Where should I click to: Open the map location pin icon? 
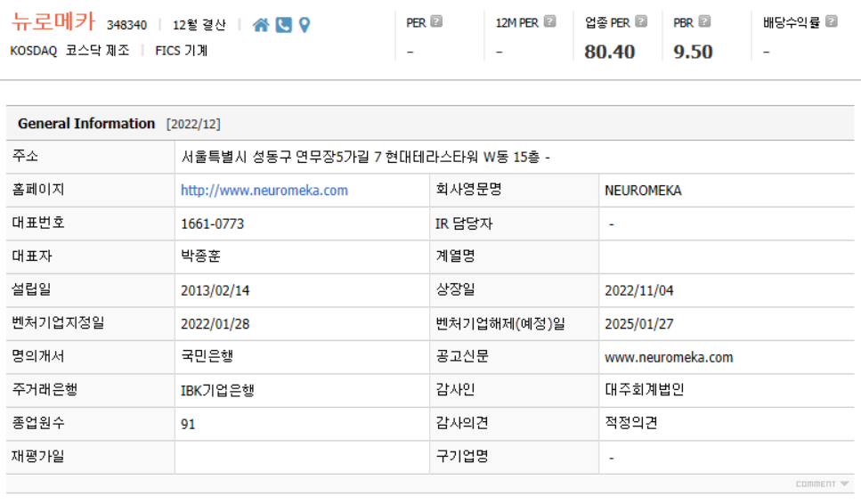click(305, 25)
